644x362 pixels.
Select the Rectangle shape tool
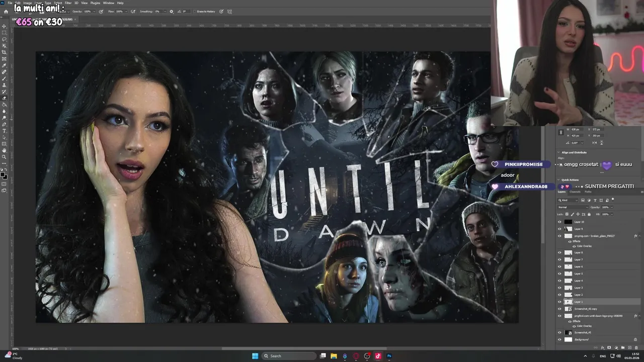[x=4, y=143]
